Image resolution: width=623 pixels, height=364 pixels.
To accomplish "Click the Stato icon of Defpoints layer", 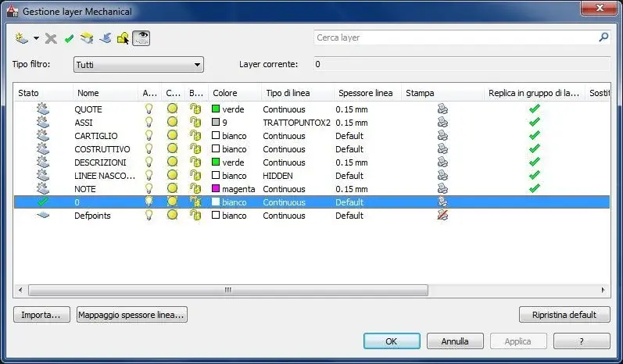I will pyautogui.click(x=43, y=215).
